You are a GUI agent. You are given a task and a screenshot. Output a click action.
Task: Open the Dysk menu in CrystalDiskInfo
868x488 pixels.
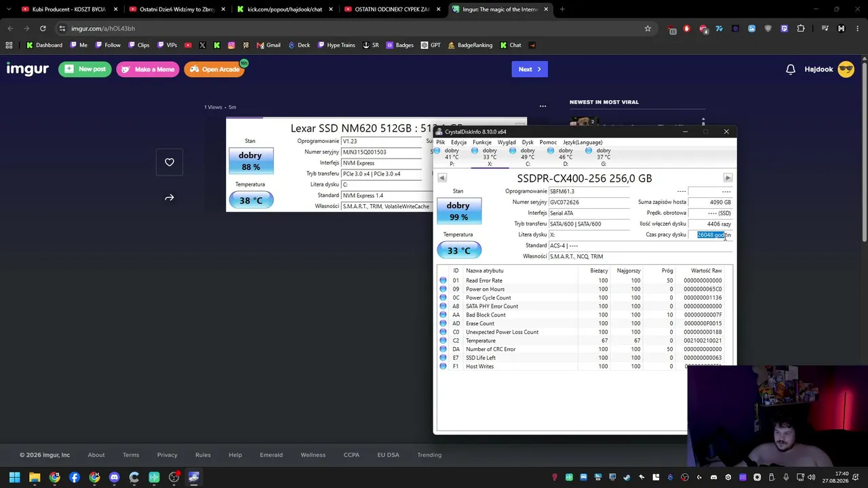pyautogui.click(x=528, y=142)
